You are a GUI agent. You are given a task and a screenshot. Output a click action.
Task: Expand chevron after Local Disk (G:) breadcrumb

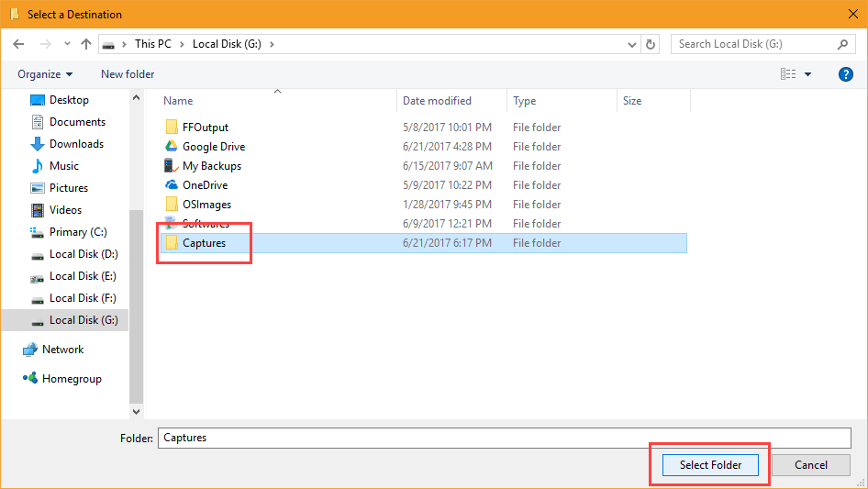pos(272,44)
